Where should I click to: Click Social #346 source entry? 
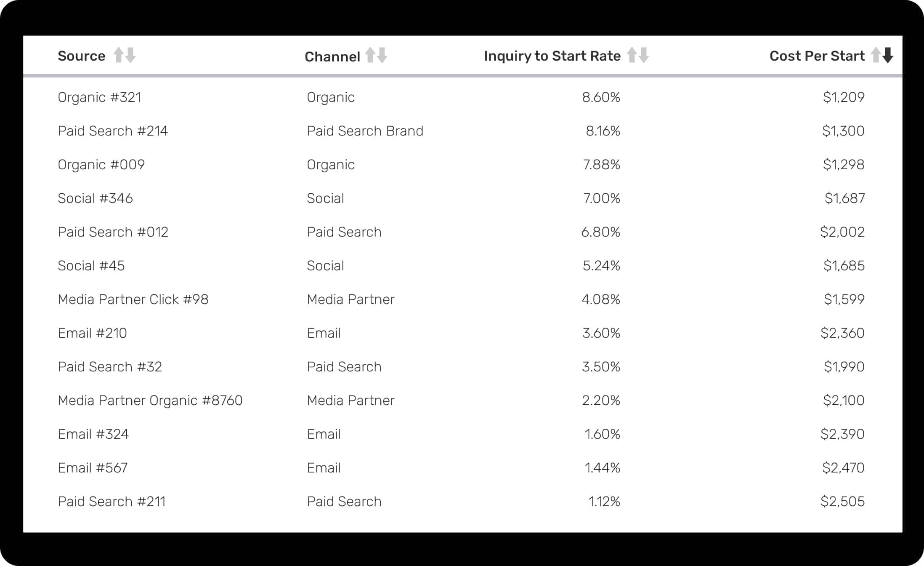click(x=95, y=198)
